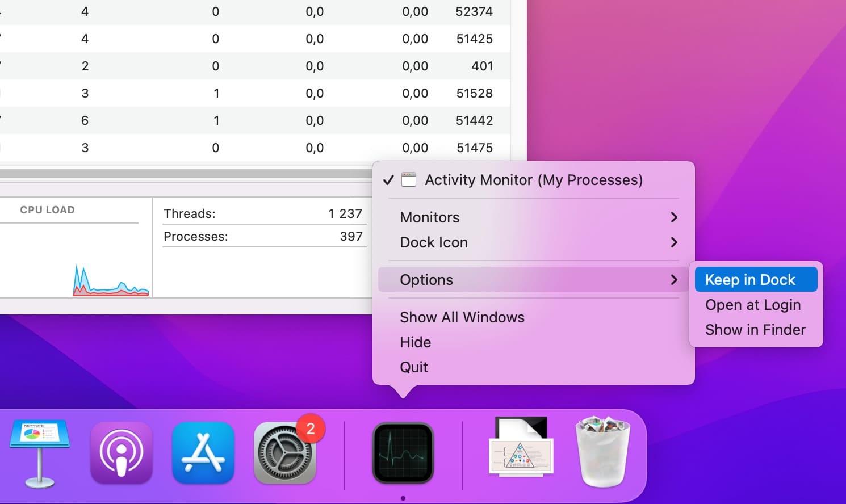Open the Options submenu
The height and width of the screenshot is (504, 846).
(534, 280)
